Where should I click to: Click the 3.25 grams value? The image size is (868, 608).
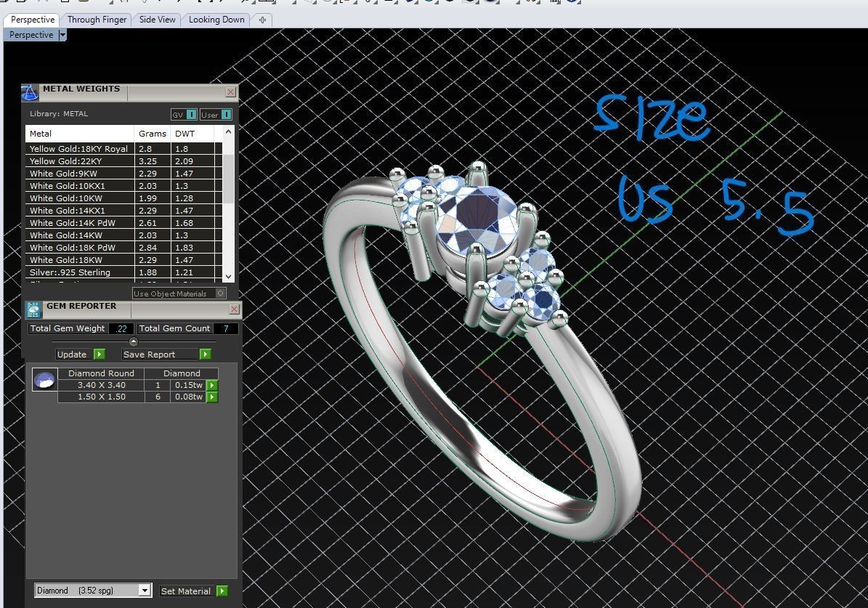[147, 161]
